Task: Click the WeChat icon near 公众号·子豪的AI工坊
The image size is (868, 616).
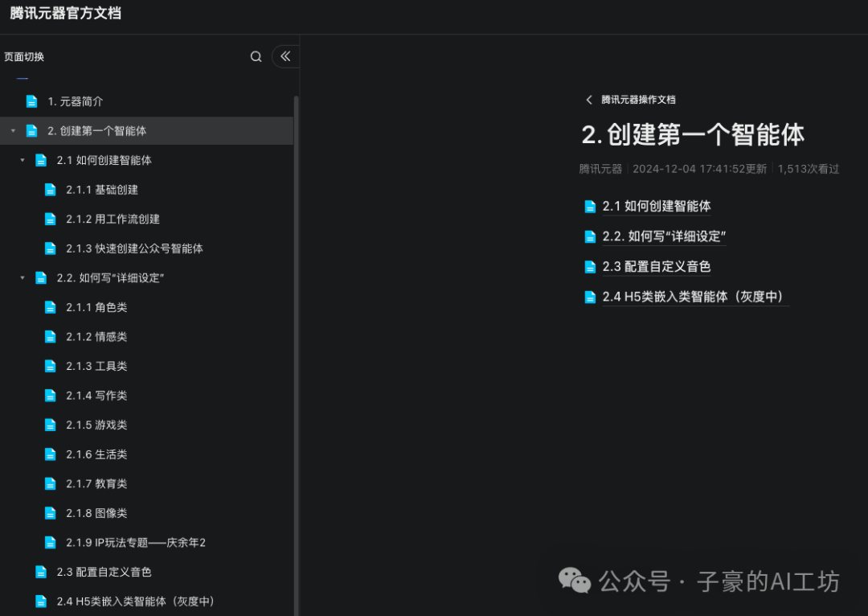Action: tap(574, 580)
